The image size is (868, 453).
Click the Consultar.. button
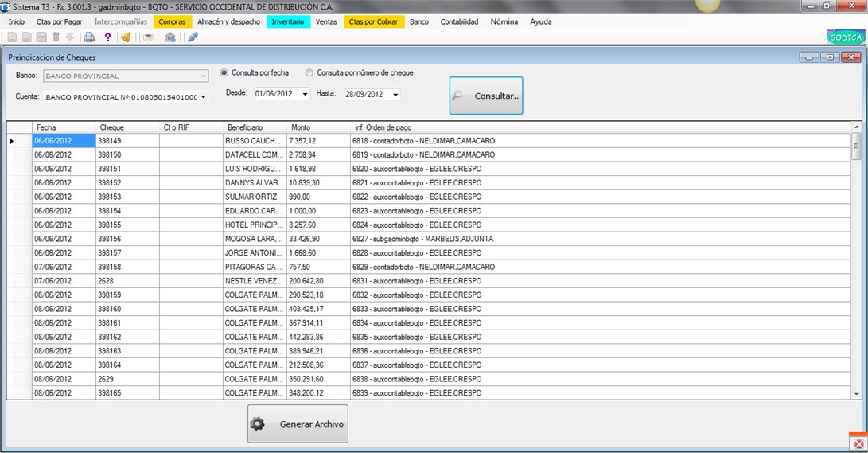[x=486, y=96]
